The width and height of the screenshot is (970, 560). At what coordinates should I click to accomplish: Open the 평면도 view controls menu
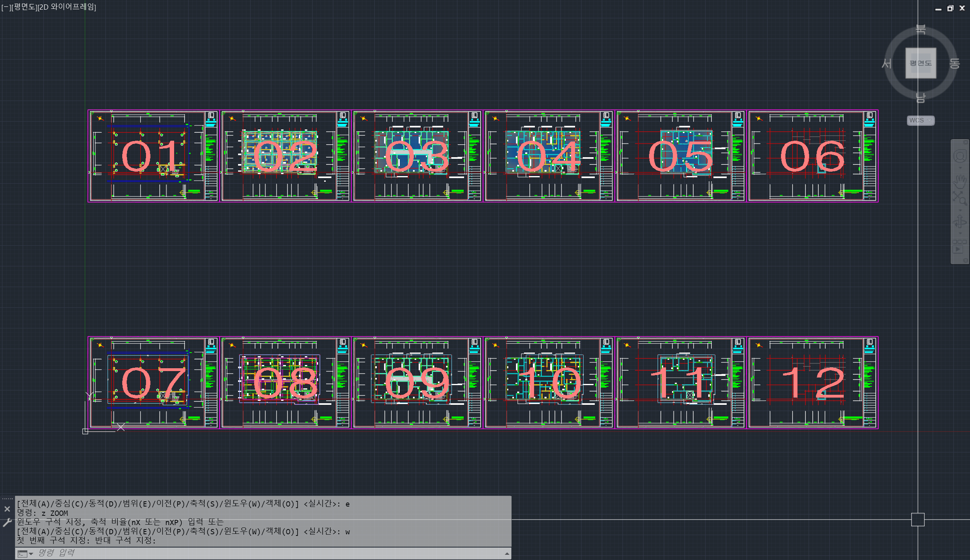(24, 7)
